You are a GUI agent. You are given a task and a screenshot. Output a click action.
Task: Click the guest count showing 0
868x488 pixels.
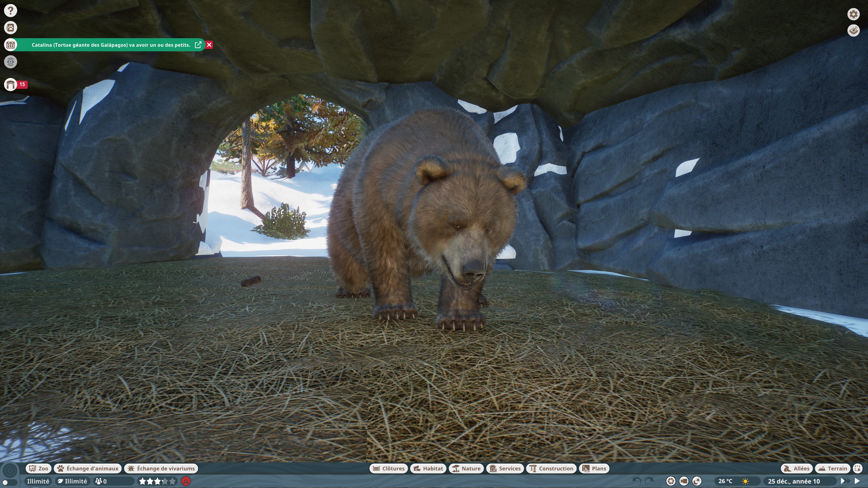[x=113, y=481]
